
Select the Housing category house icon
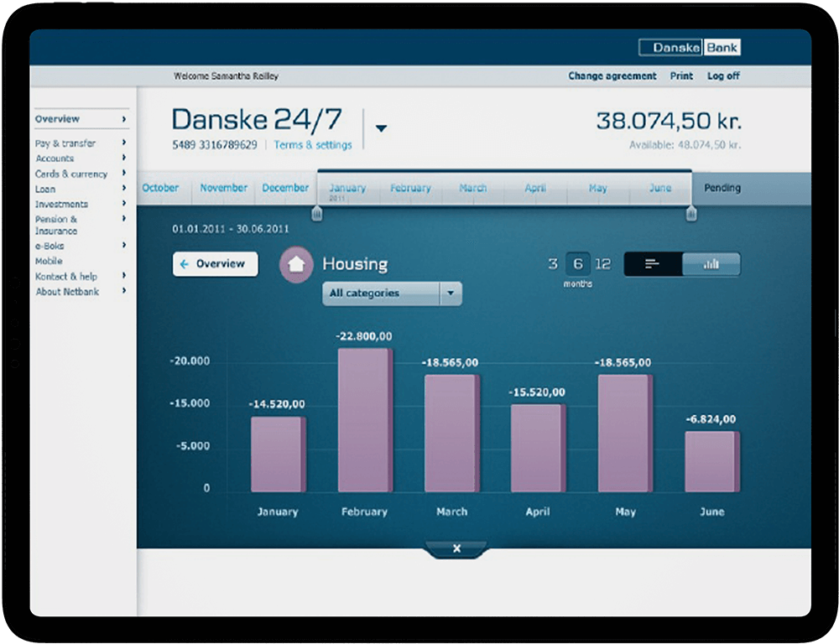[295, 264]
